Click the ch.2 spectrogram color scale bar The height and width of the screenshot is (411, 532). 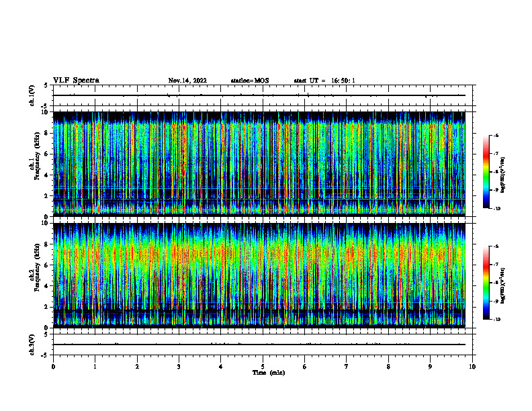point(486,283)
